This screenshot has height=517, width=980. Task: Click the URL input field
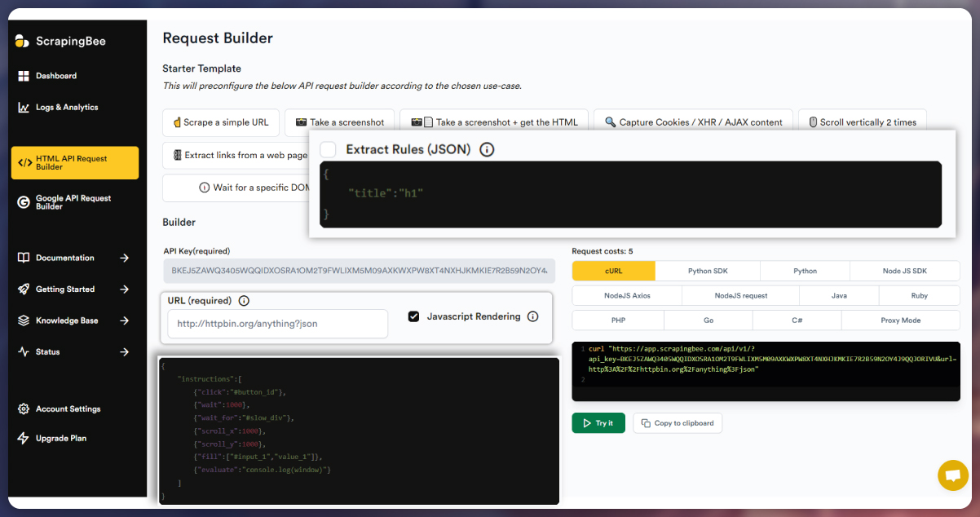click(x=277, y=324)
